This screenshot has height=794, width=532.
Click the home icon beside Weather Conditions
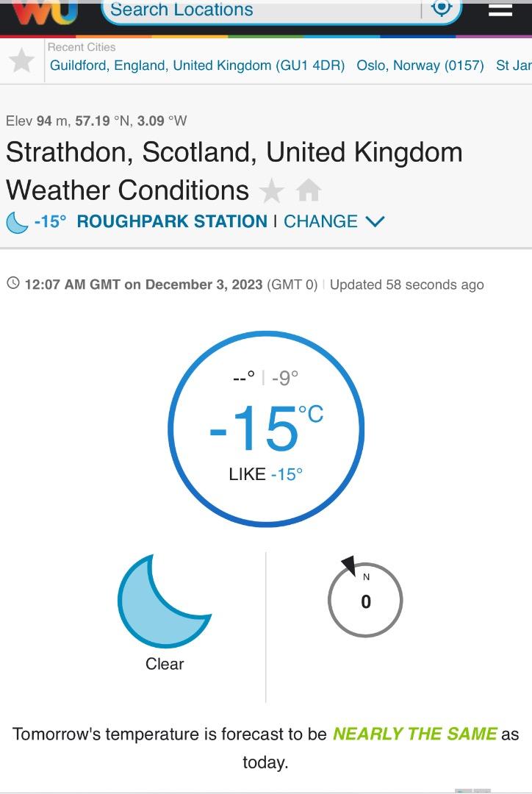[x=309, y=191]
